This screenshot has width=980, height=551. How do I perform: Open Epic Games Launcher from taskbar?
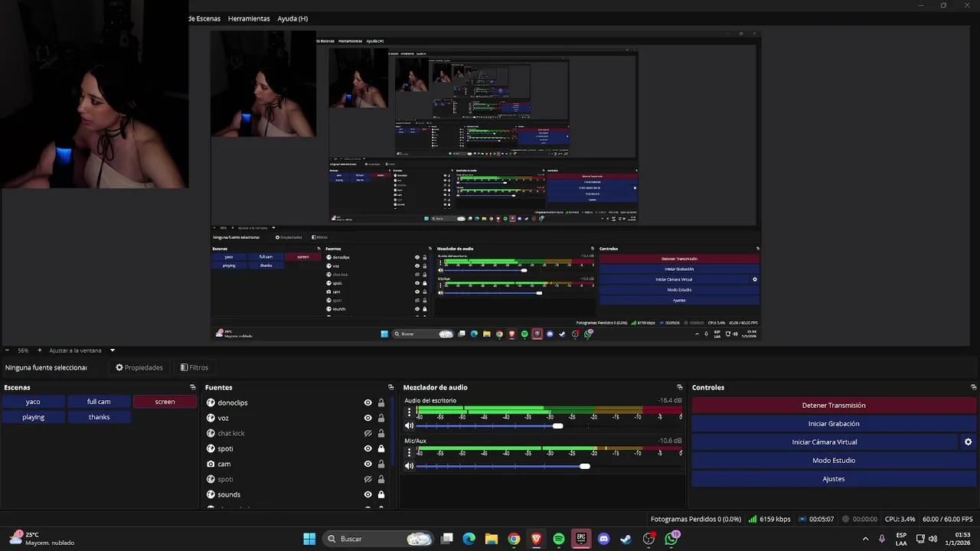tap(581, 539)
